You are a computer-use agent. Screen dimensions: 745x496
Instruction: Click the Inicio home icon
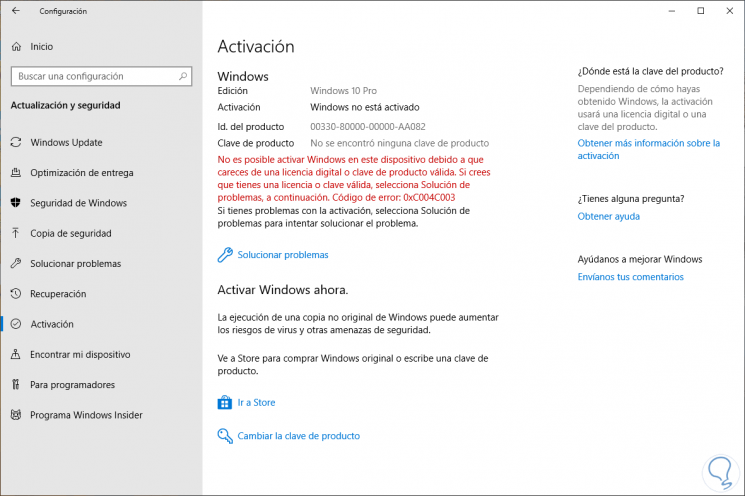pyautogui.click(x=15, y=46)
